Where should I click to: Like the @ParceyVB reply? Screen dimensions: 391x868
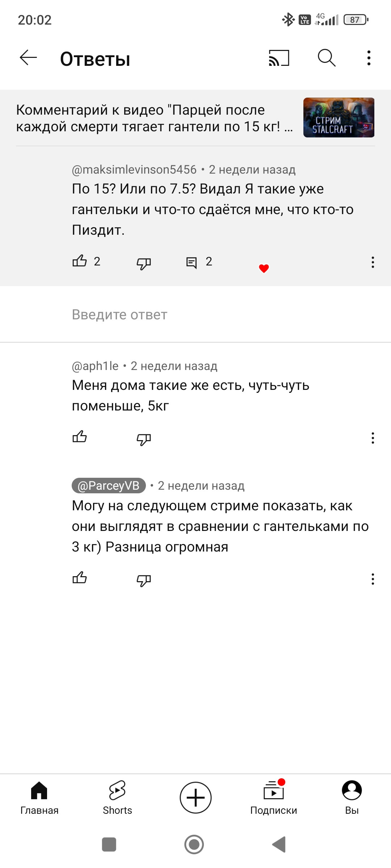(x=80, y=578)
